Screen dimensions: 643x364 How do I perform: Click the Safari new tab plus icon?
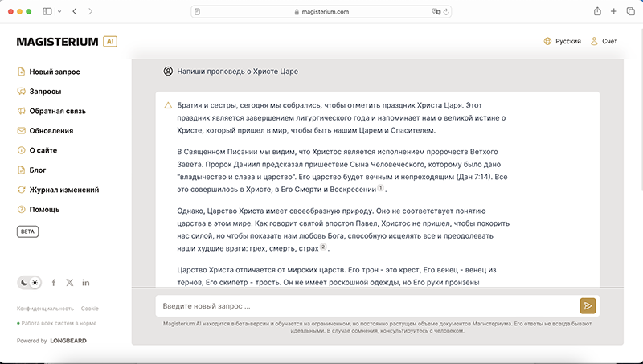[x=614, y=11]
